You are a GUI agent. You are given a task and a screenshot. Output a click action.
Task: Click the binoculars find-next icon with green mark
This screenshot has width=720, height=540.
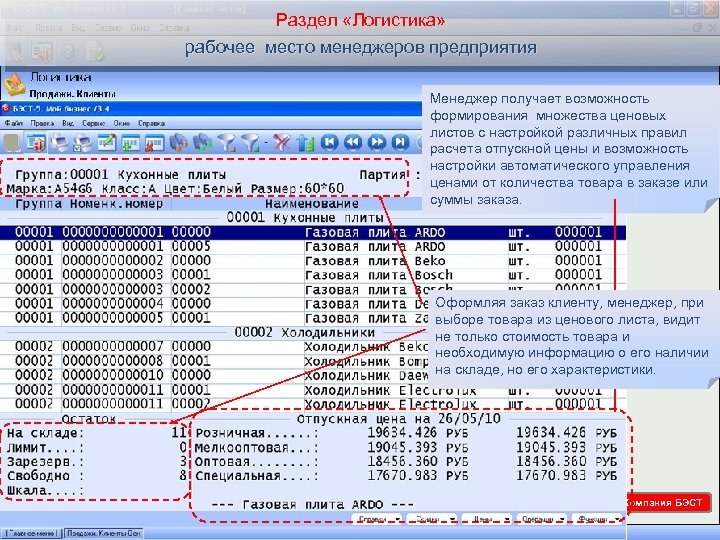click(202, 143)
